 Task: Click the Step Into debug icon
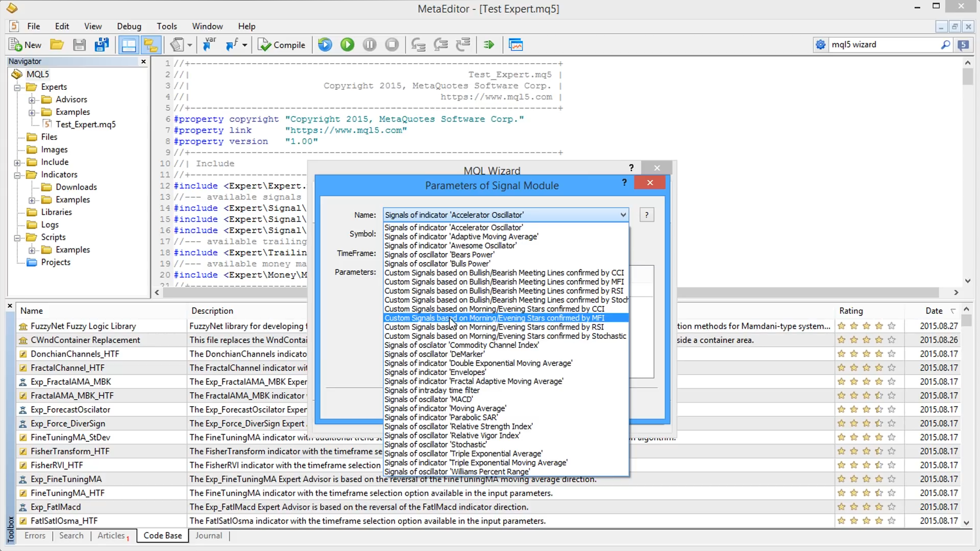pos(419,45)
